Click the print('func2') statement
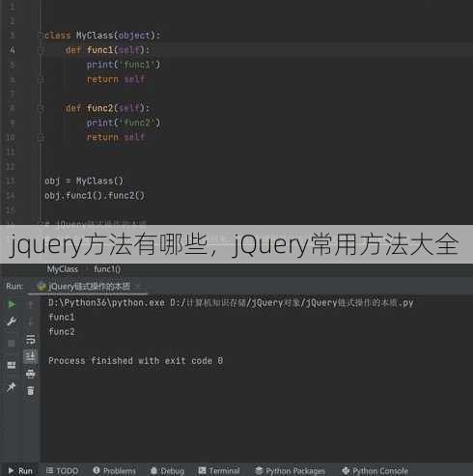 coord(124,123)
